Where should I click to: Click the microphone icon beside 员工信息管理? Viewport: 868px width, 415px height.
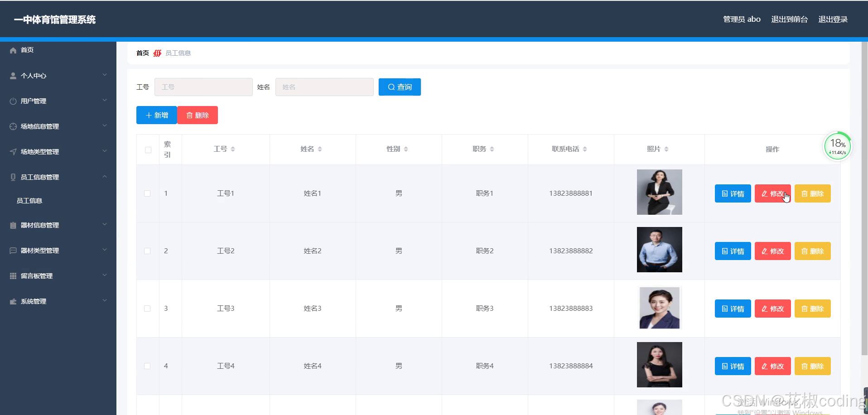(x=13, y=177)
